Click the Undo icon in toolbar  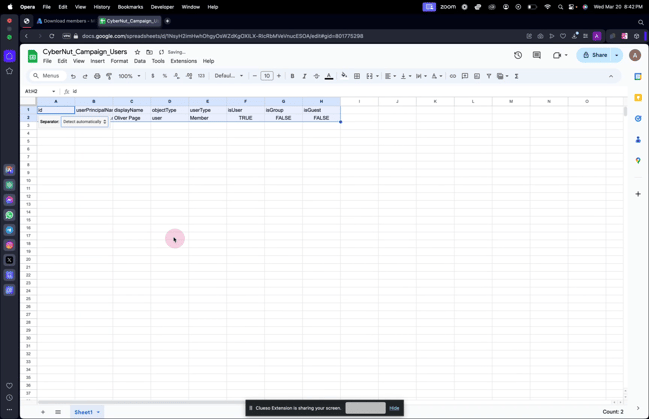[x=73, y=76]
